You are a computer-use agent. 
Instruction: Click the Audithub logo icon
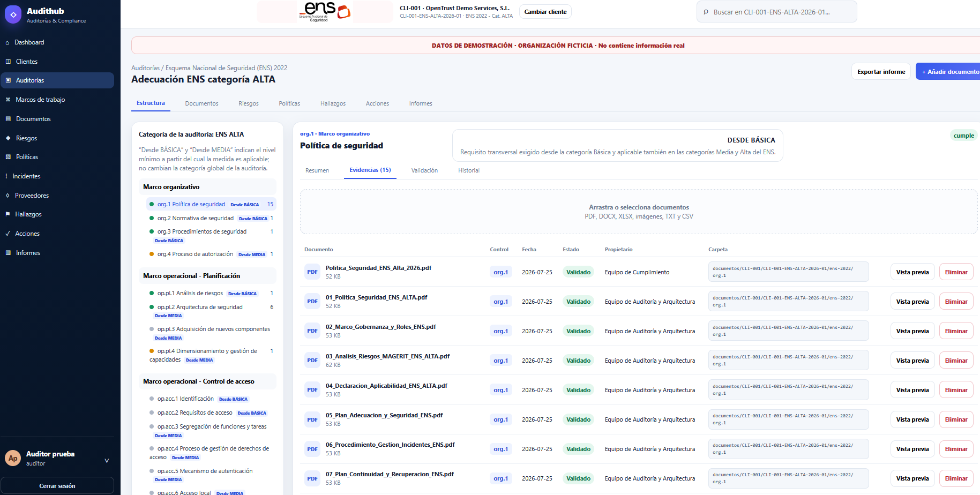point(13,15)
